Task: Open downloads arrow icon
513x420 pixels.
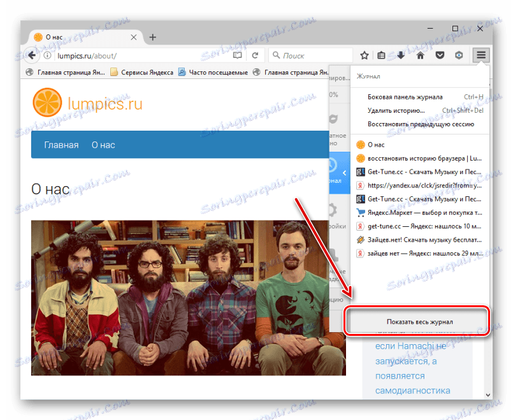Action: point(401,55)
